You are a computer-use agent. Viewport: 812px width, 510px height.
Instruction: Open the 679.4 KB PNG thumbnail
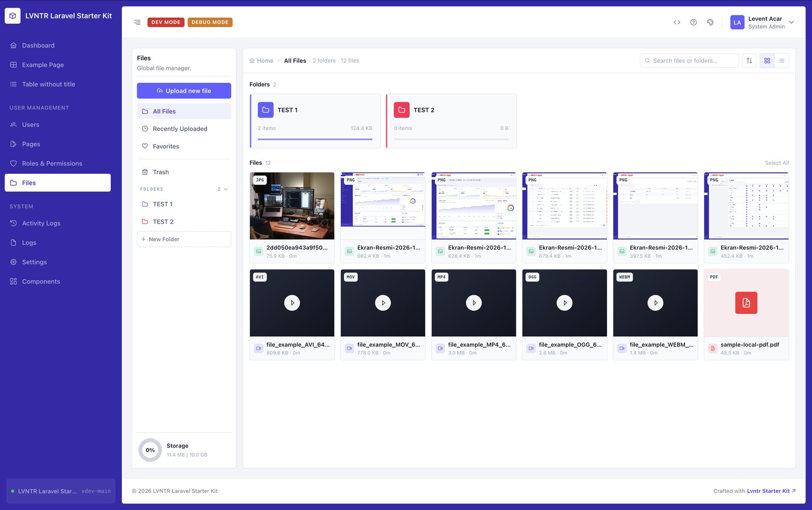pos(564,206)
